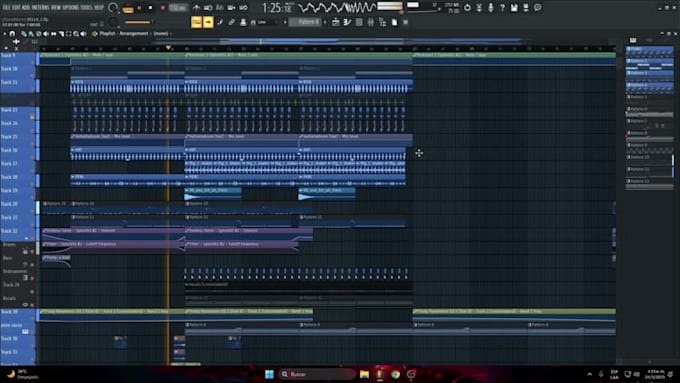Viewport: 680px width, 383px height.
Task: Click arrow right of Pattern 8 selector
Action: [325, 22]
